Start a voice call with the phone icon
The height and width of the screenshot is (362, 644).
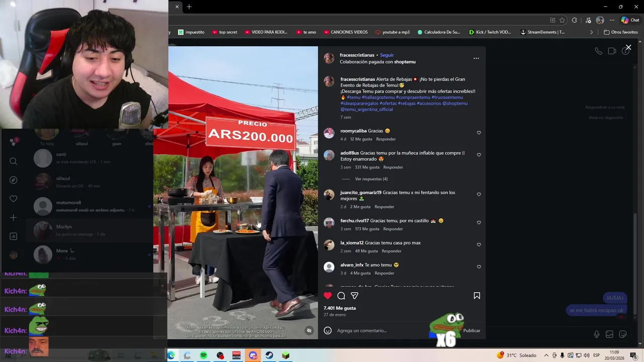598,51
